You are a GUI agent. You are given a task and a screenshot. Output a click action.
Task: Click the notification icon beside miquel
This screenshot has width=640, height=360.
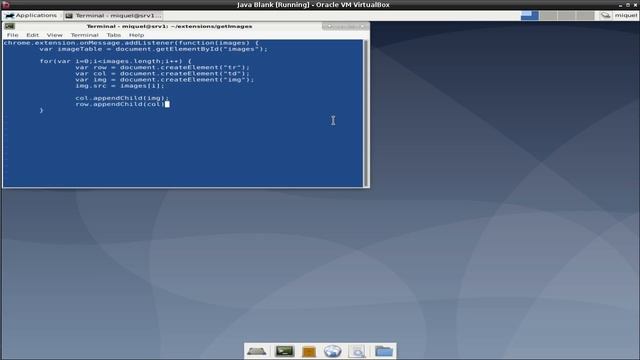click(606, 16)
